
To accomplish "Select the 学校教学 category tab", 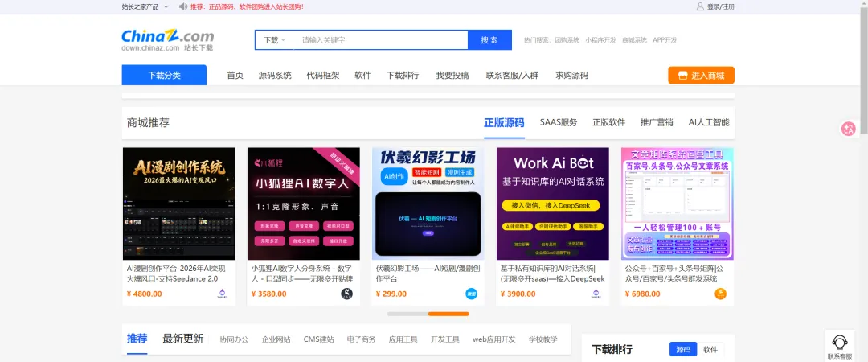I will (542, 339).
